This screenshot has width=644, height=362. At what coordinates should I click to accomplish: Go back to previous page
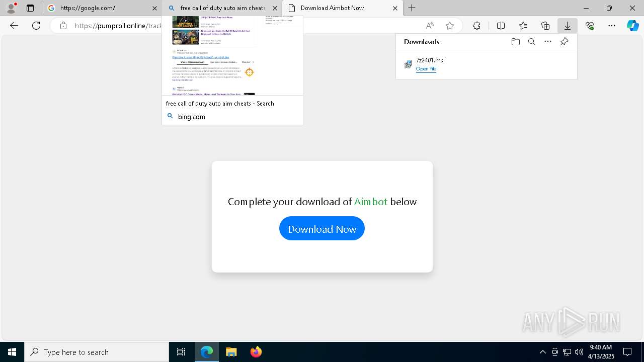(x=14, y=26)
